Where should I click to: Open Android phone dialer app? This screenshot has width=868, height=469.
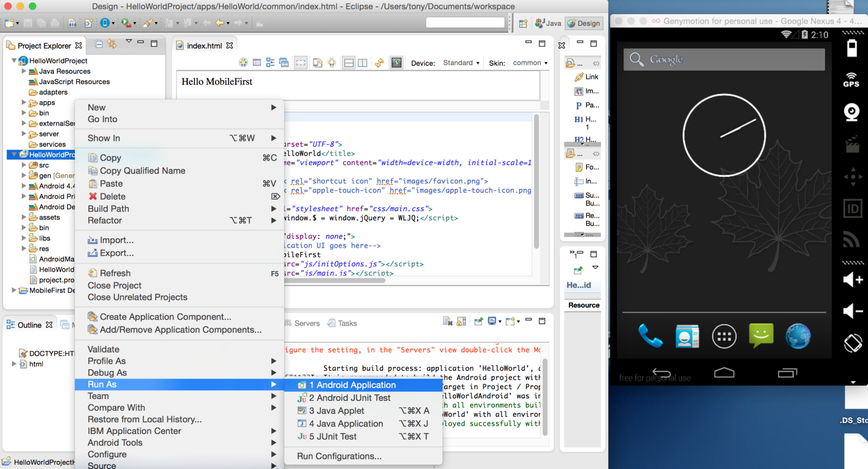[x=650, y=336]
